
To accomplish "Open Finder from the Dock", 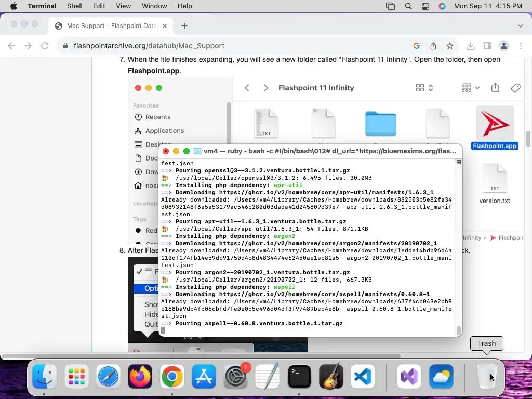I will tap(45, 377).
